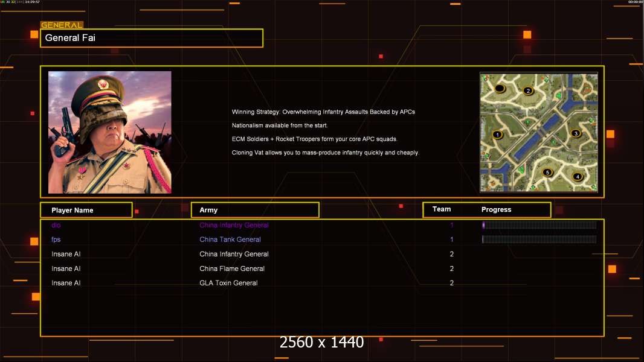Click start position marker 1 on minimap
The image size is (644, 362).
click(497, 135)
